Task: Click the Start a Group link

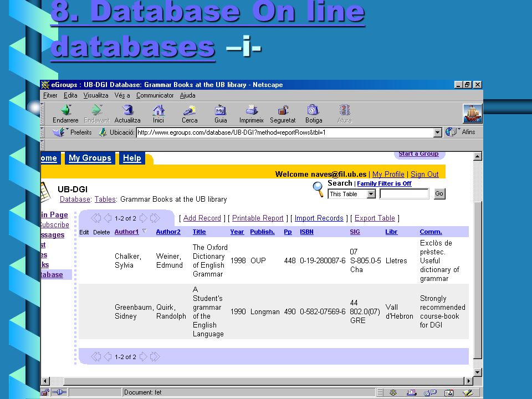Action: [418, 154]
